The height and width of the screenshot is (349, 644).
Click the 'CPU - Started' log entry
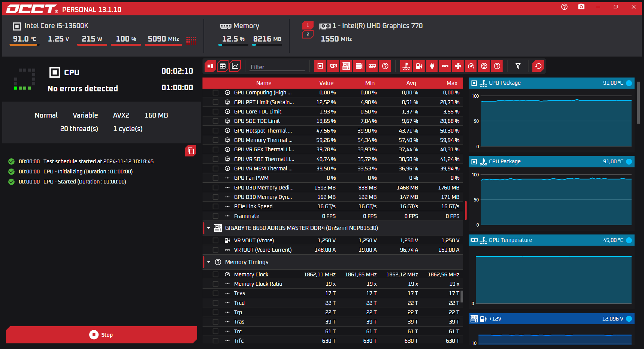click(85, 182)
